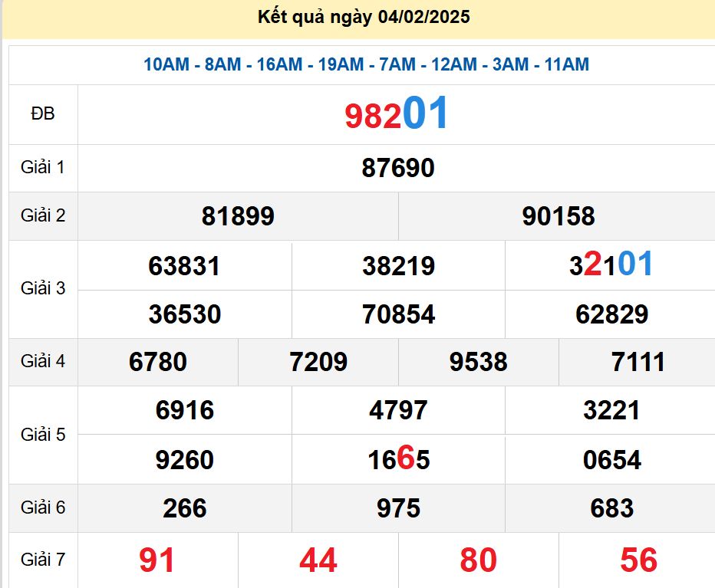Click number 0654 in Giải 5

pos(610,459)
